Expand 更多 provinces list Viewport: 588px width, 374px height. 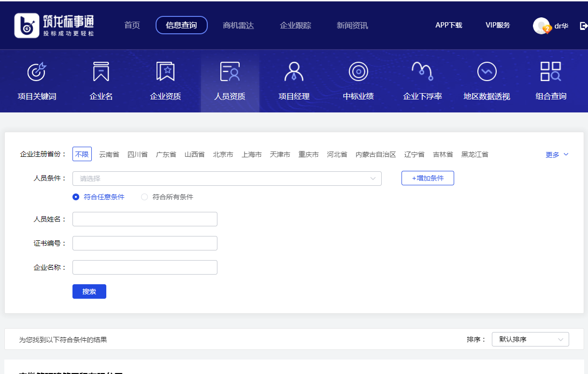557,155
